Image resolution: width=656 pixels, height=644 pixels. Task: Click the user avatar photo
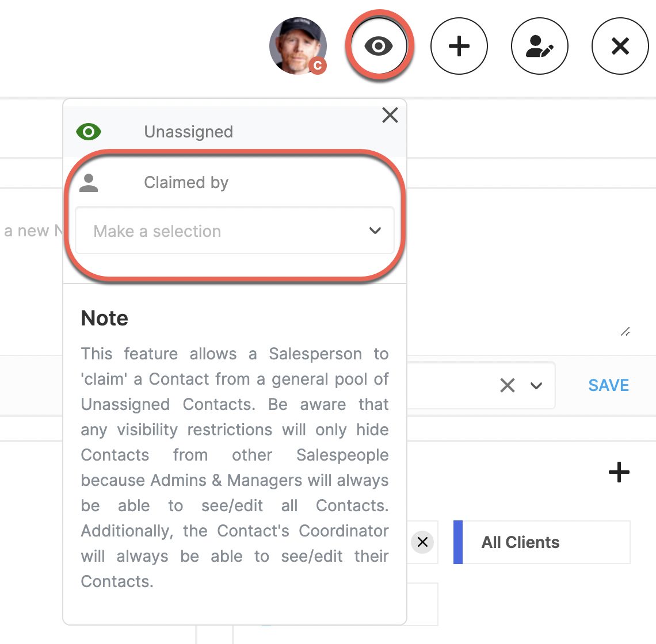click(x=298, y=46)
